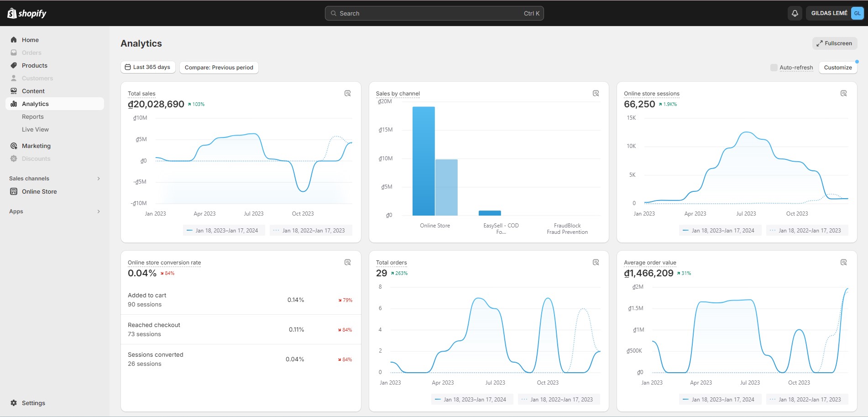Toggle the 2022–2023 legend in Average order value

[x=807, y=400]
